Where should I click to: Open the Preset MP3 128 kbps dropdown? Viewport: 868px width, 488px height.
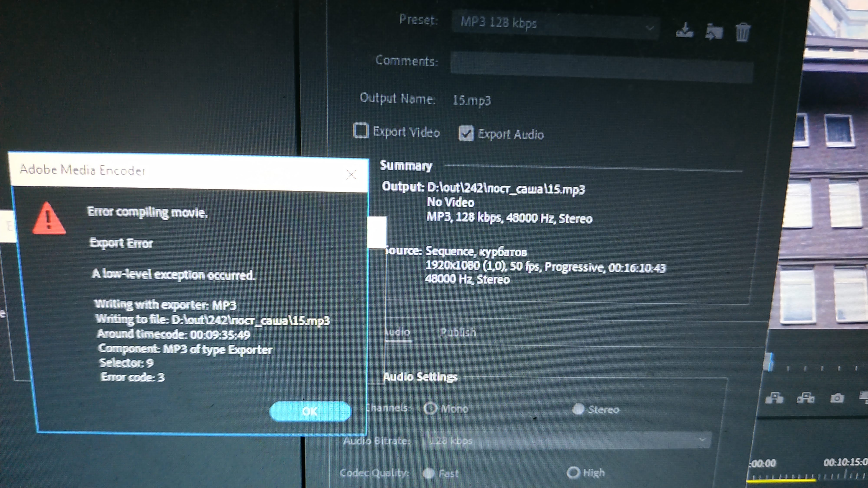[x=555, y=25]
